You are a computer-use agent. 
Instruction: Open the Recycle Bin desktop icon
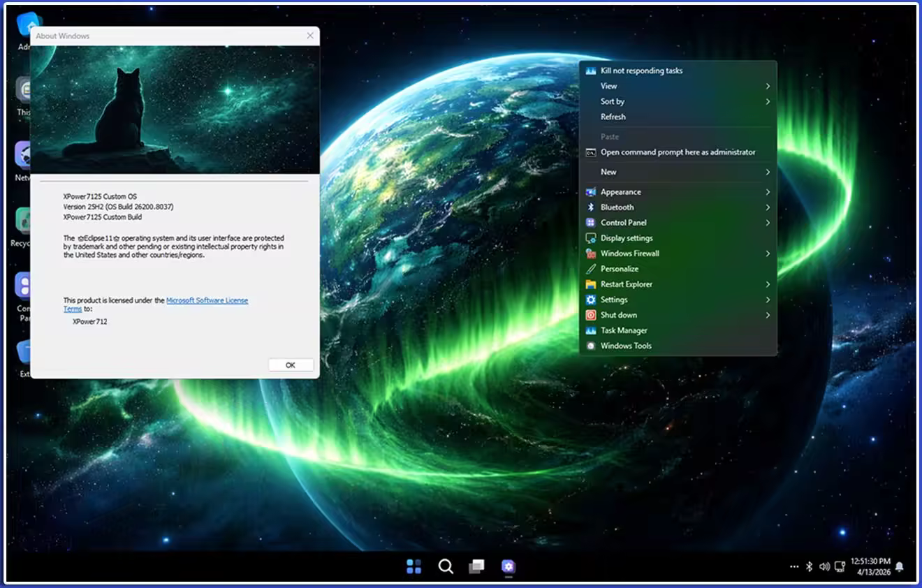coord(25,223)
